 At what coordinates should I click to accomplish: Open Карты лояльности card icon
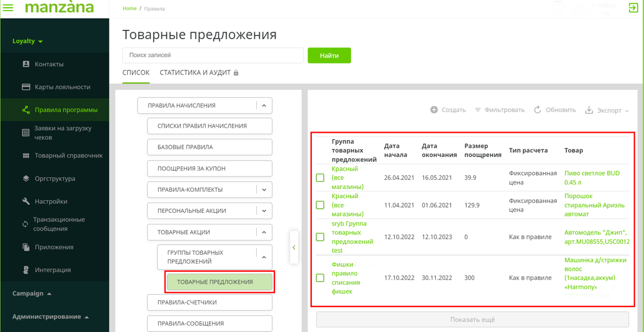[26, 87]
